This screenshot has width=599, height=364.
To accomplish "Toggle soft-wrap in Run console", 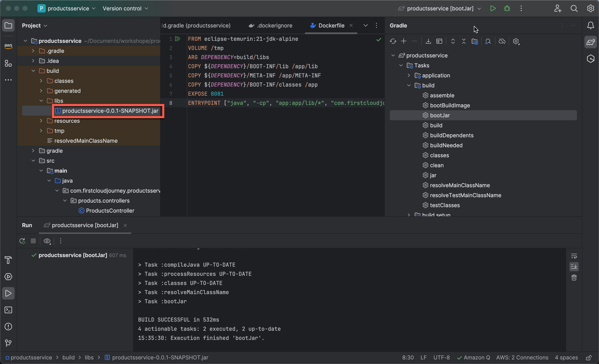I will point(574,256).
